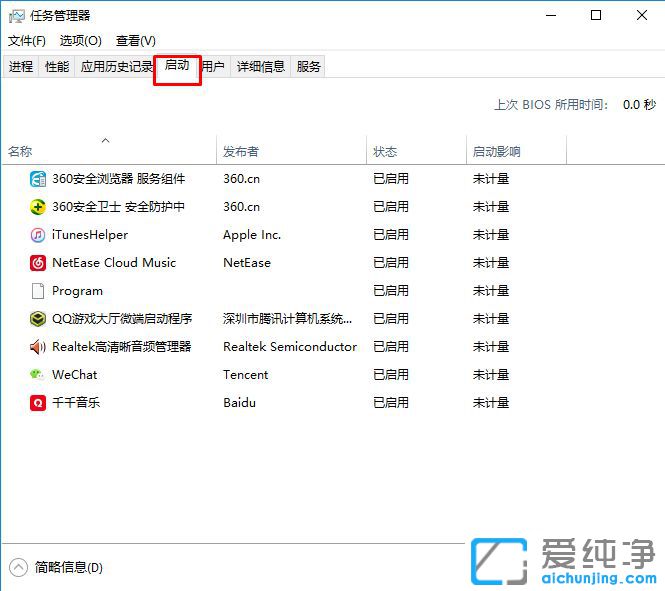Sort by the 状态 column header
Viewport: 665px width, 591px height.
(416, 151)
